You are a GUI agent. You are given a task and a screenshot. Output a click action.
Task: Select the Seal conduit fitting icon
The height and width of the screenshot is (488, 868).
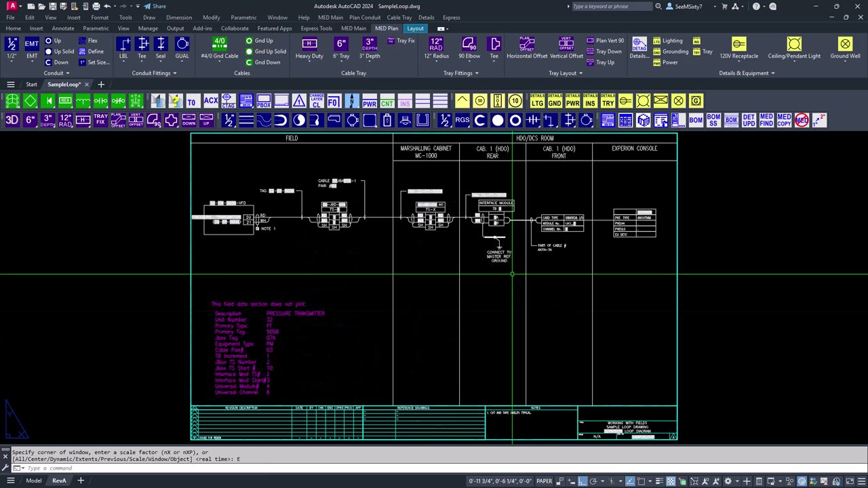coord(161,44)
